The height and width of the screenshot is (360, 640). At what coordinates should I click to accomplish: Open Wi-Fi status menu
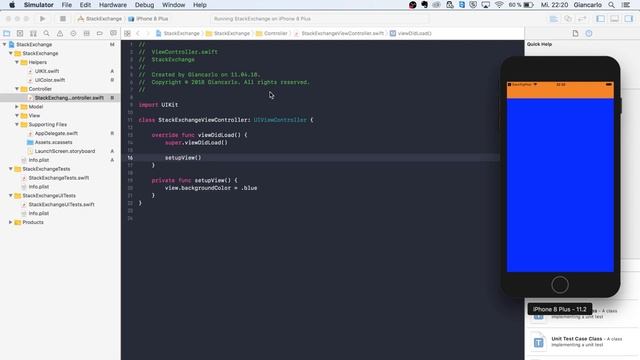499,5
